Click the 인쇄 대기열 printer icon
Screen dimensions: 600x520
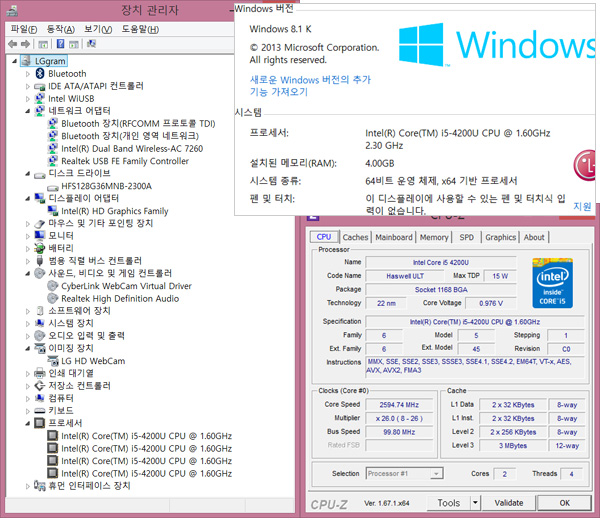pos(40,373)
